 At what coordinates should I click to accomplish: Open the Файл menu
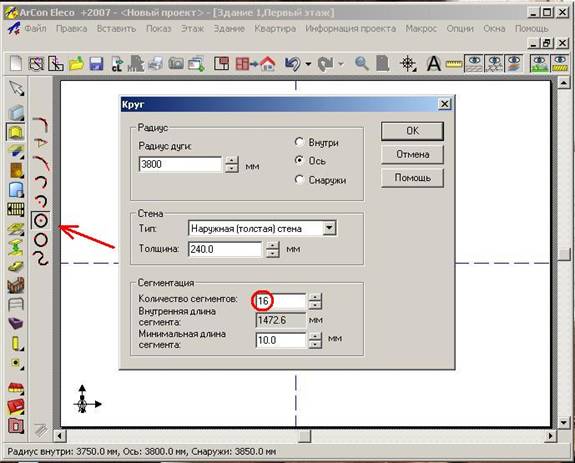pos(36,28)
